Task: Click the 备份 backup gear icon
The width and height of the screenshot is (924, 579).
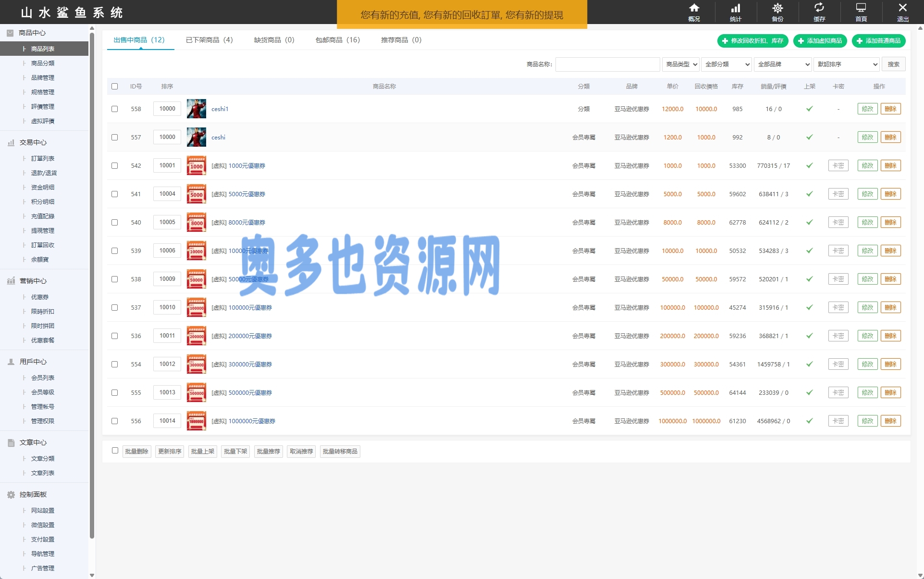Action: tap(777, 9)
